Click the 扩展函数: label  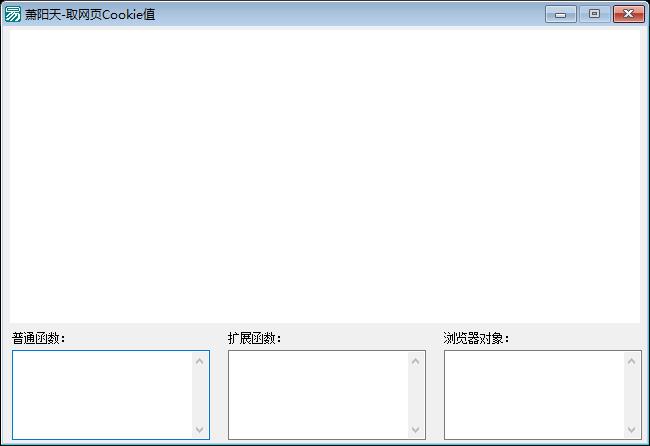coord(255,338)
